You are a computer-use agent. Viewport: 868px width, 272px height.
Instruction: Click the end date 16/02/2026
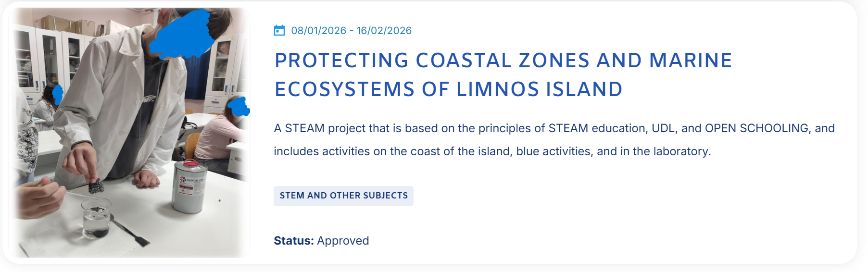point(384,31)
